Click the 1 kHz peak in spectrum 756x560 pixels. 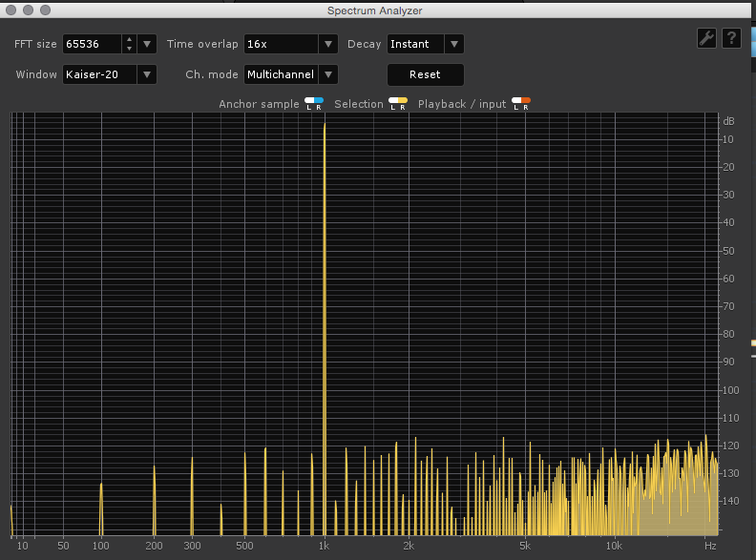tap(325, 328)
